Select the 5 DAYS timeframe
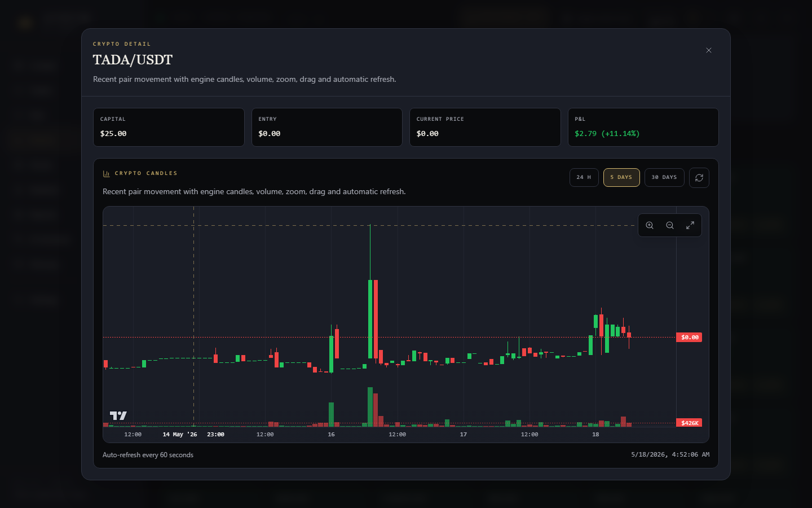Viewport: 812px width, 508px height. pyautogui.click(x=621, y=177)
